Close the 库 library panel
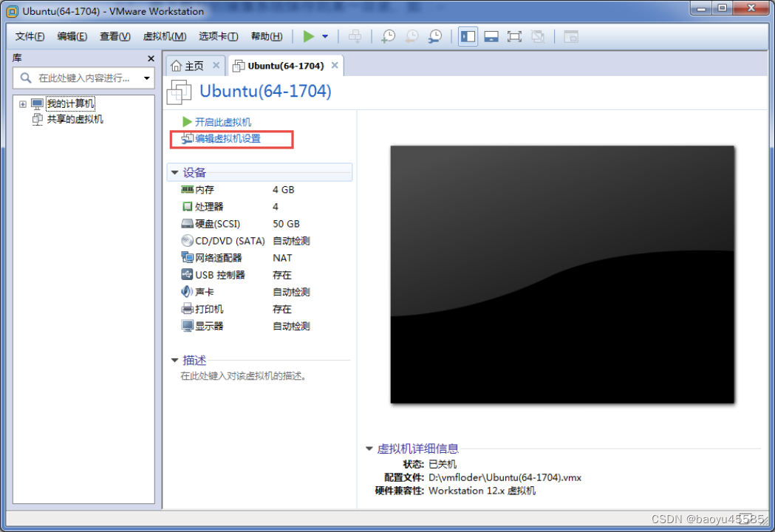775x532 pixels. (151, 58)
